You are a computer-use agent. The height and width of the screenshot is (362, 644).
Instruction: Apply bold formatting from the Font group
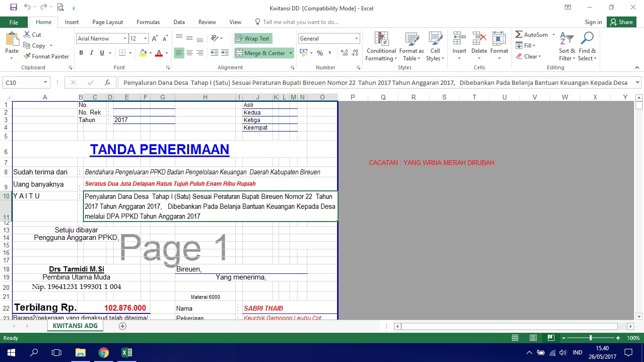(81, 52)
